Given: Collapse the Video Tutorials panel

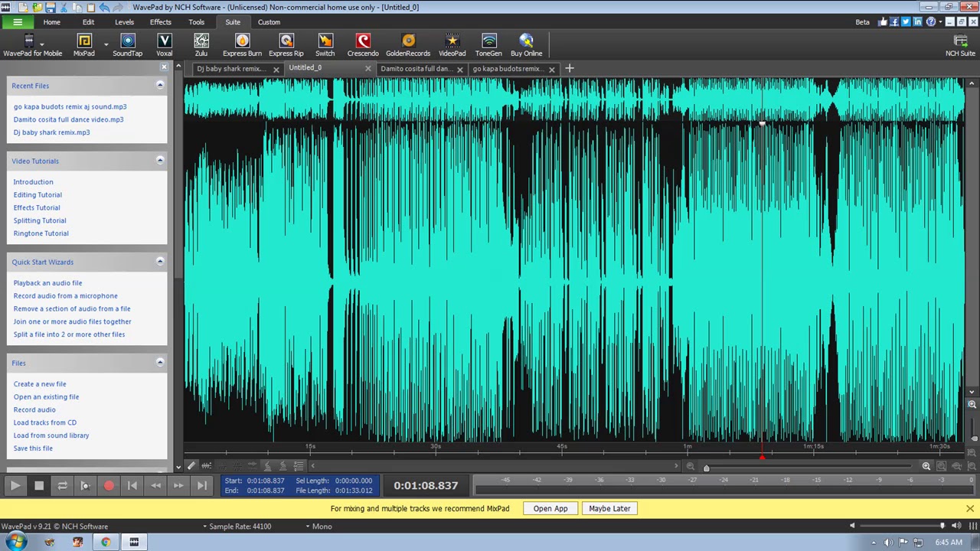Looking at the screenshot, I should click(x=160, y=161).
